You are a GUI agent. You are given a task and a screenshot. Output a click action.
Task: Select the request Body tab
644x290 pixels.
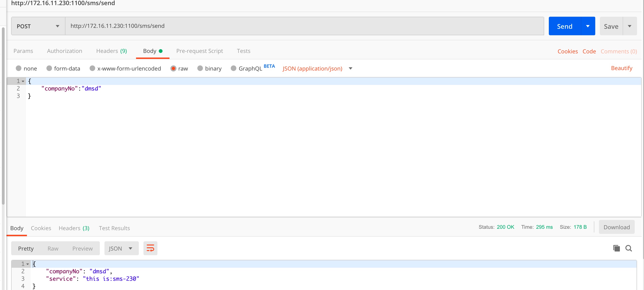pos(153,51)
